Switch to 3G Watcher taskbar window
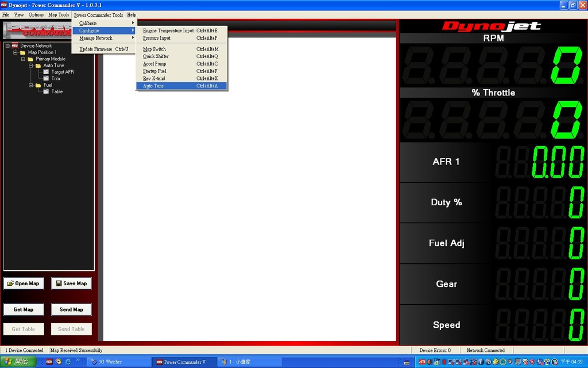Image resolution: width=588 pixels, height=368 pixels. click(x=118, y=362)
